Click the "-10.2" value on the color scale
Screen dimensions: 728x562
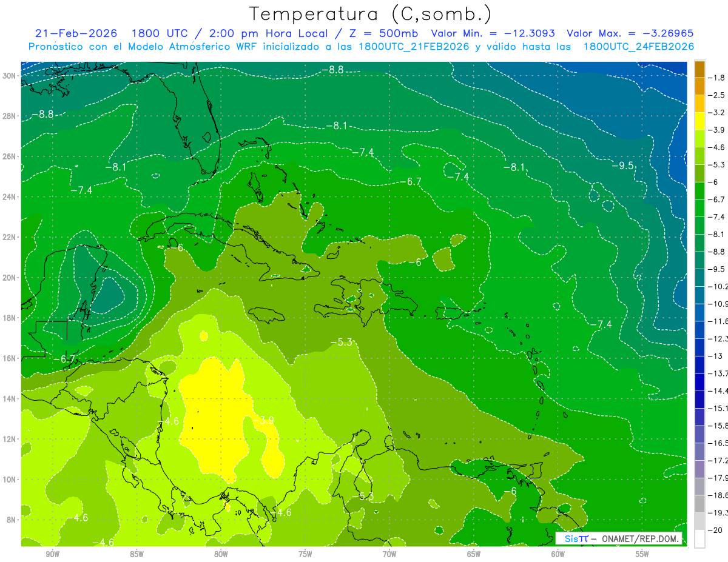pos(718,286)
